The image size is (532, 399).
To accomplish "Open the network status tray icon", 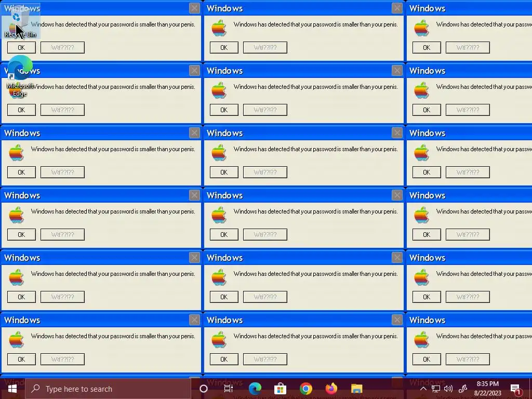I will click(x=436, y=389).
